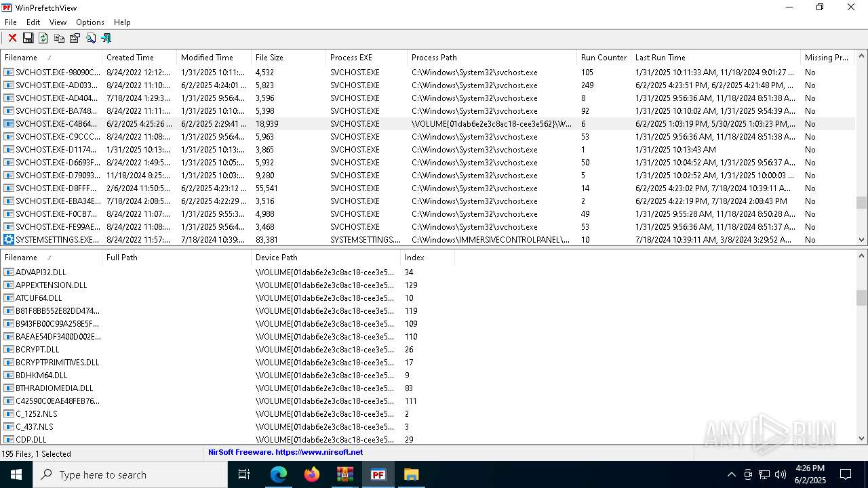The width and height of the screenshot is (868, 488).
Task: Open File Explorer from the taskbar
Action: point(412,474)
